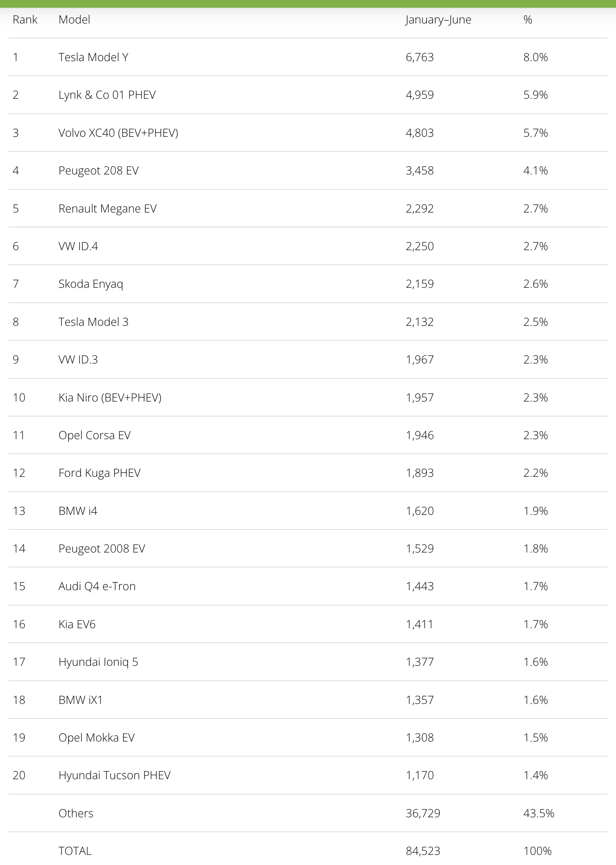Image resolution: width=616 pixels, height=865 pixels.
Task: Click the Peugeot 208 EV sales figure 3,458
Action: click(419, 170)
